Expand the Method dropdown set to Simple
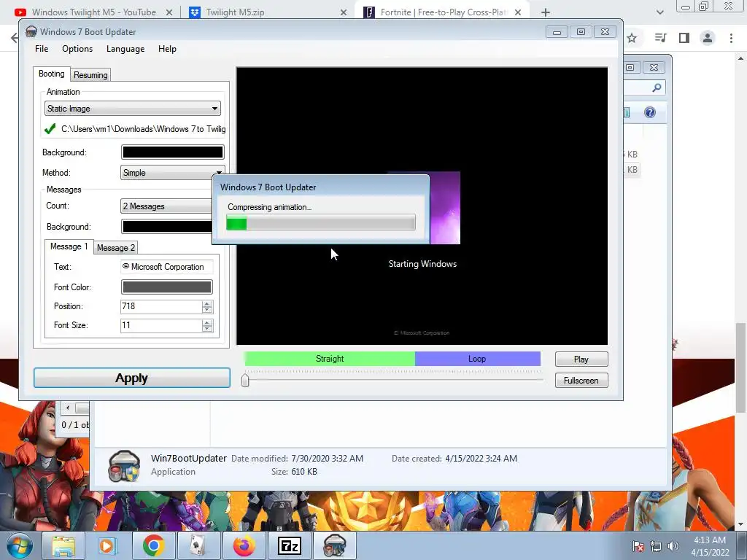The width and height of the screenshot is (747, 560). click(172, 172)
